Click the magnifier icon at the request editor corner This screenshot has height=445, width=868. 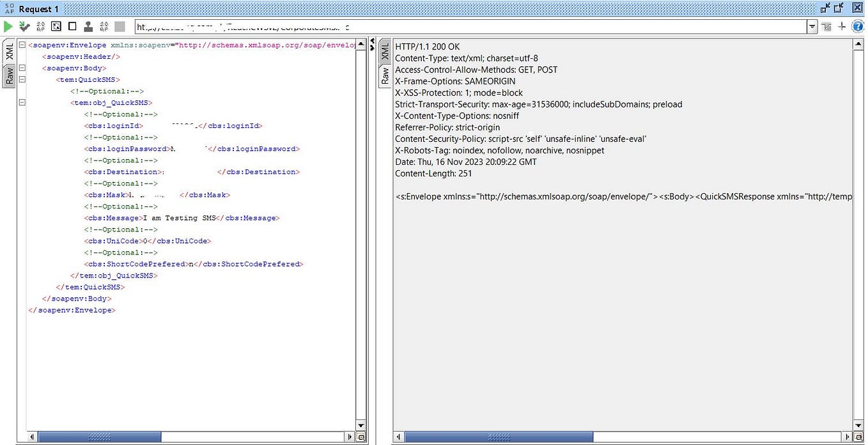click(x=361, y=437)
